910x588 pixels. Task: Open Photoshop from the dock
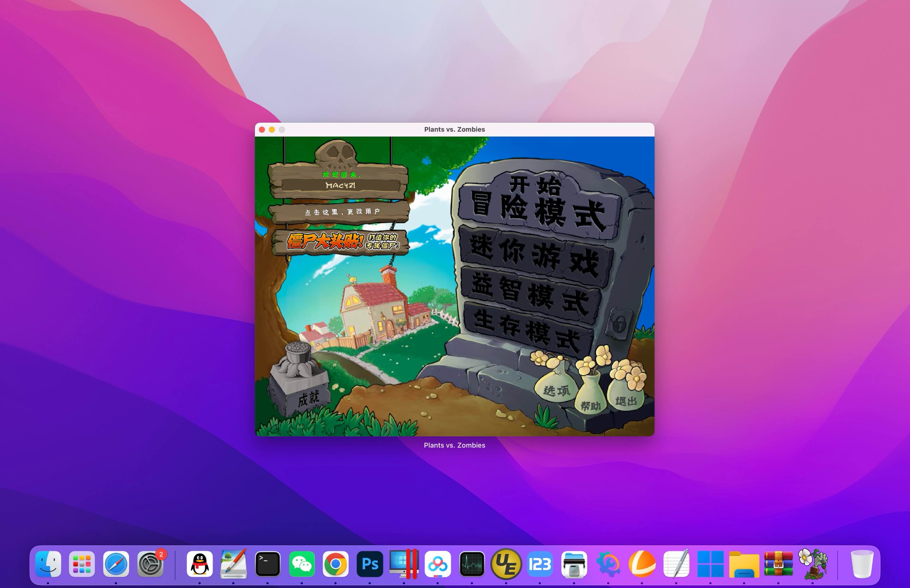[x=370, y=564]
